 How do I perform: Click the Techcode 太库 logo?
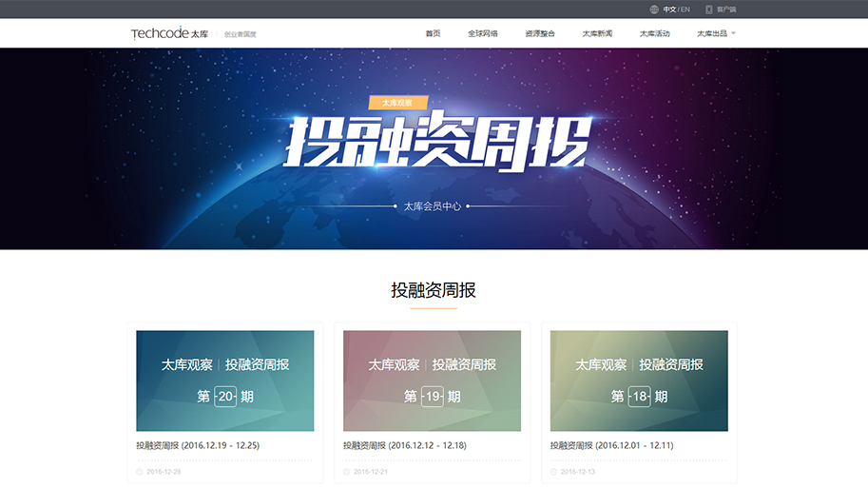pos(169,33)
